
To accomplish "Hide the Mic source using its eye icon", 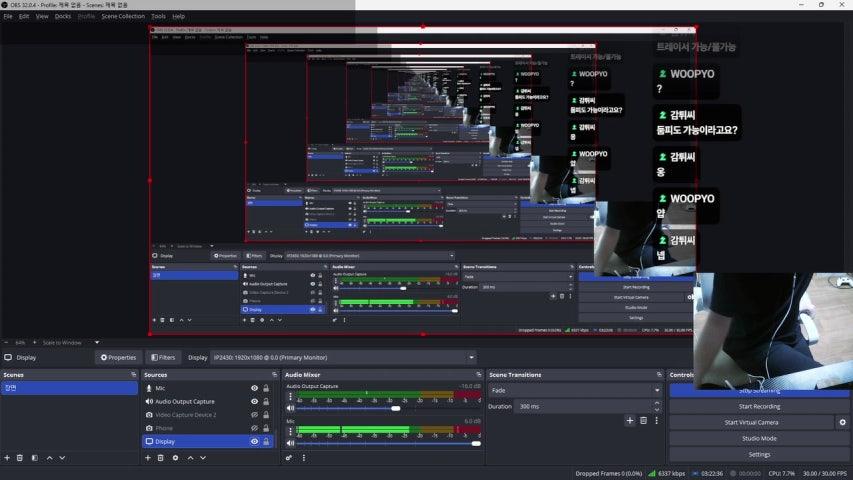I will (254, 388).
